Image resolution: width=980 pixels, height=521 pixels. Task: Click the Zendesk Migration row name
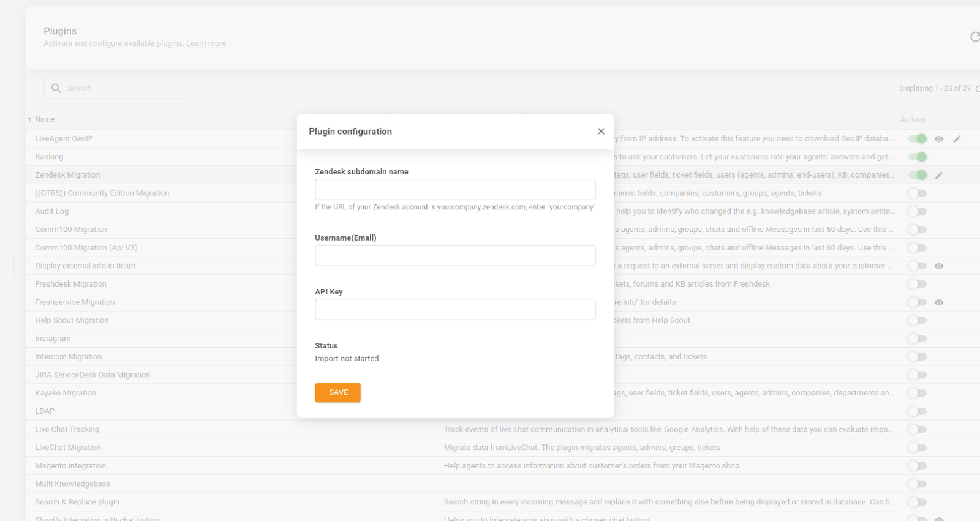click(67, 175)
